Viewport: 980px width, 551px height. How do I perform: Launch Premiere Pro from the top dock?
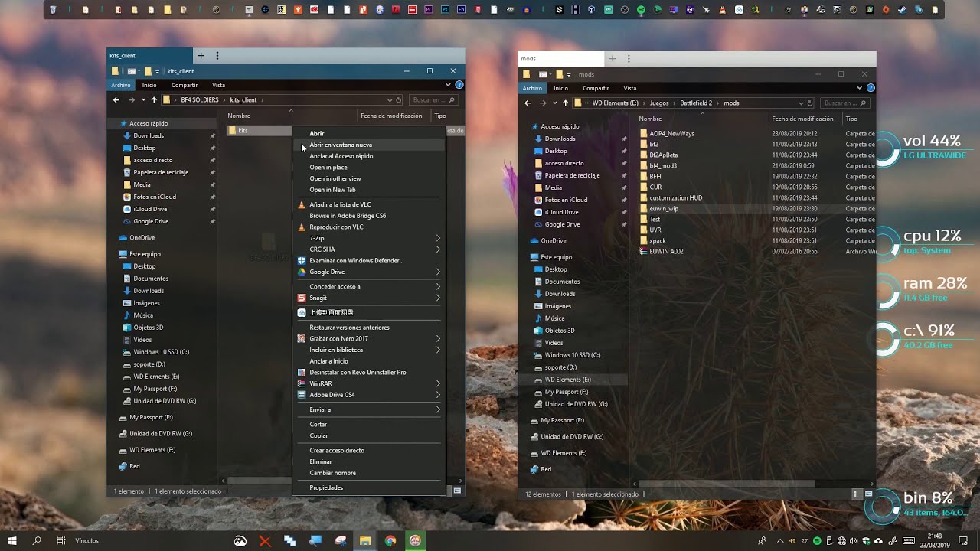tap(428, 9)
